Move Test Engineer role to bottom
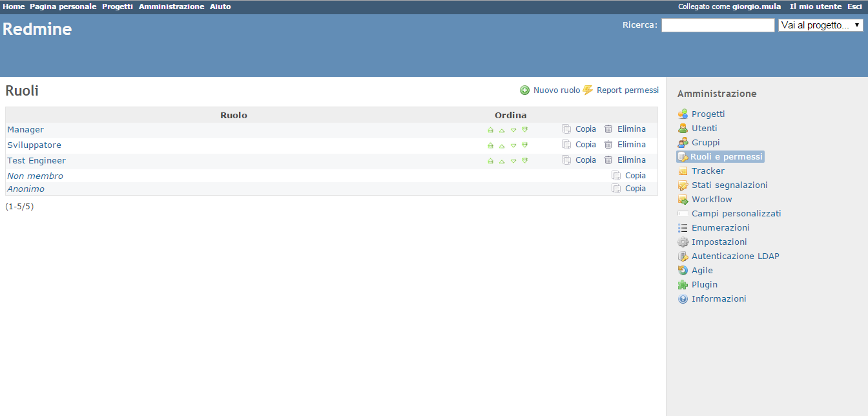Image resolution: width=868 pixels, height=416 pixels. (525, 161)
